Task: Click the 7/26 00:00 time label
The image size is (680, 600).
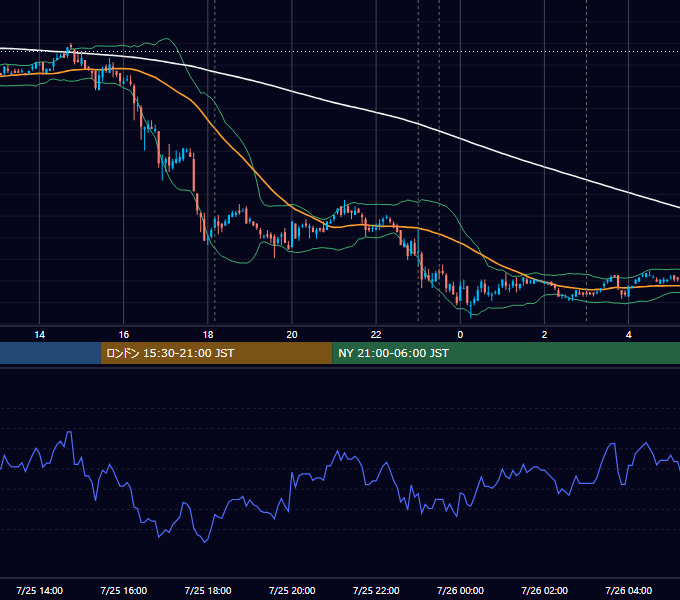Action: click(460, 590)
